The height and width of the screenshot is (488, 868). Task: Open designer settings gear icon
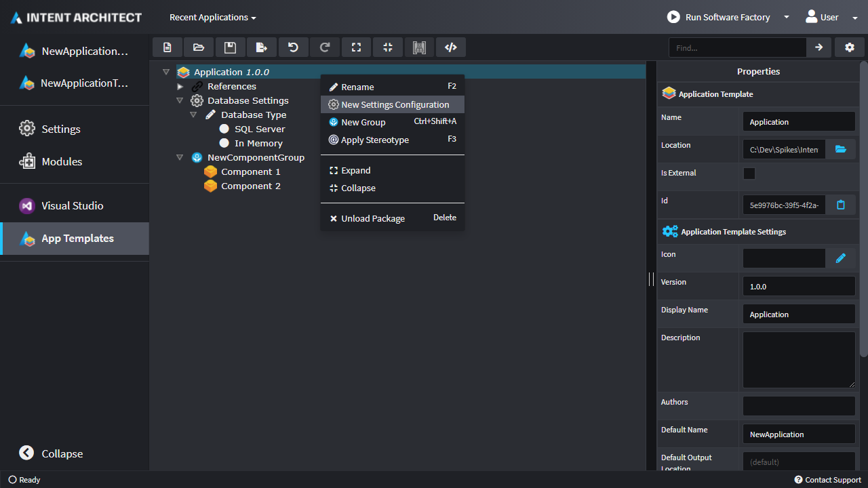[849, 47]
